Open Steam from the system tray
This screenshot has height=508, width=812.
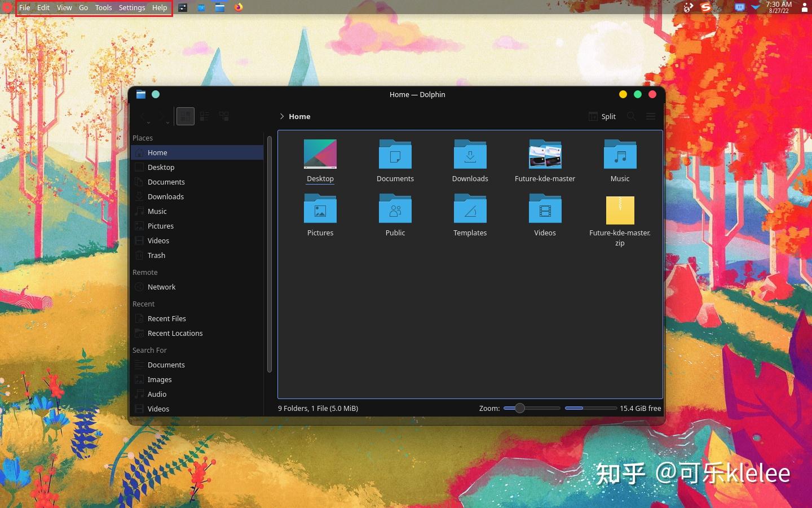pyautogui.click(x=705, y=8)
